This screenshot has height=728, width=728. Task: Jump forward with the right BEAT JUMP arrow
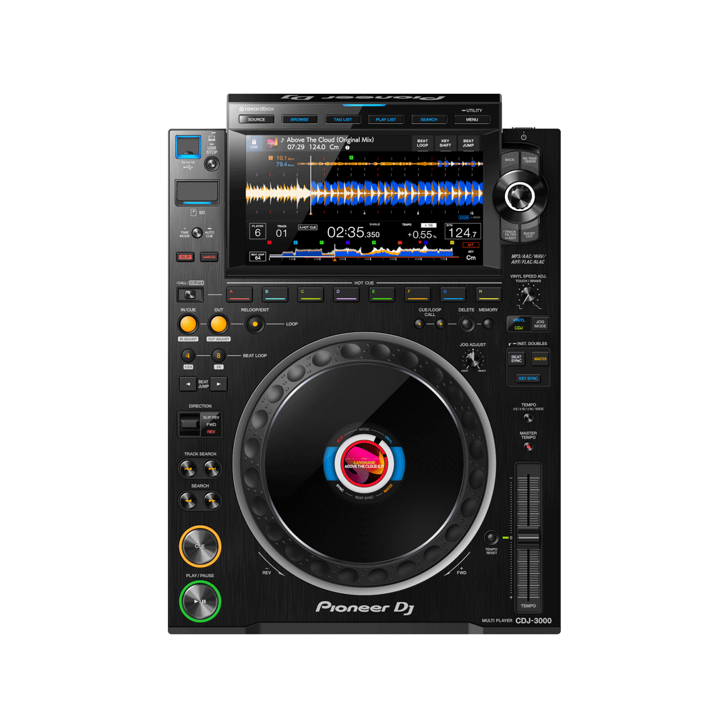(x=218, y=384)
